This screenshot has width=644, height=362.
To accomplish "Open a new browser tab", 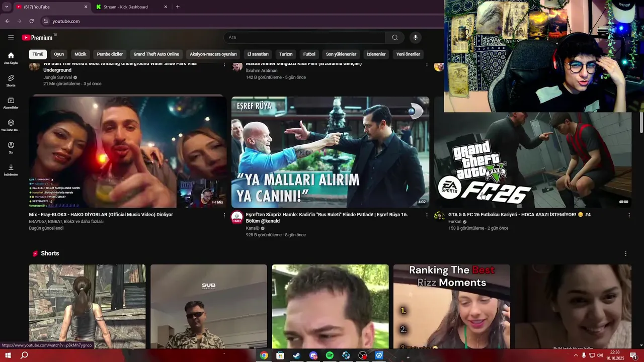I will [178, 7].
